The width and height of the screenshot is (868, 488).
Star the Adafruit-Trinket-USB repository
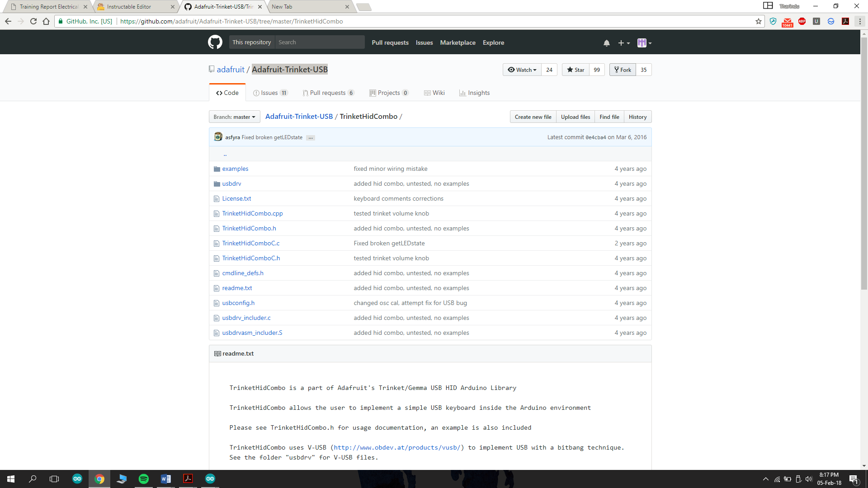click(x=576, y=70)
